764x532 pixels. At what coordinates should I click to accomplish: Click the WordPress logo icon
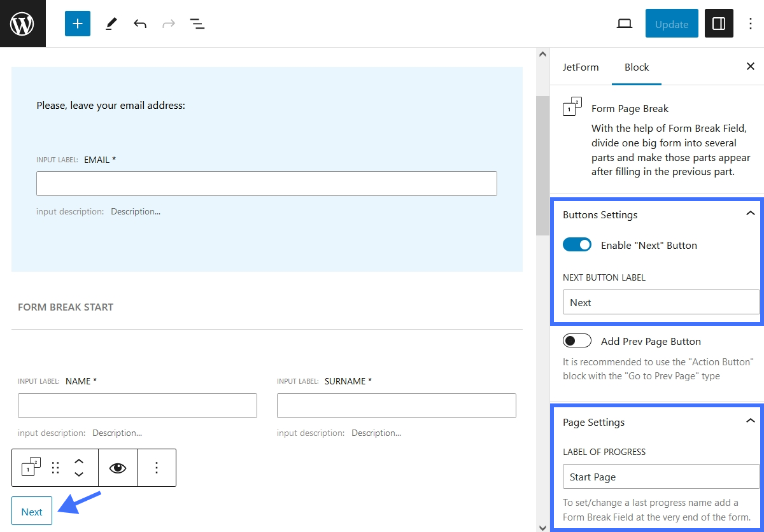pyautogui.click(x=23, y=23)
